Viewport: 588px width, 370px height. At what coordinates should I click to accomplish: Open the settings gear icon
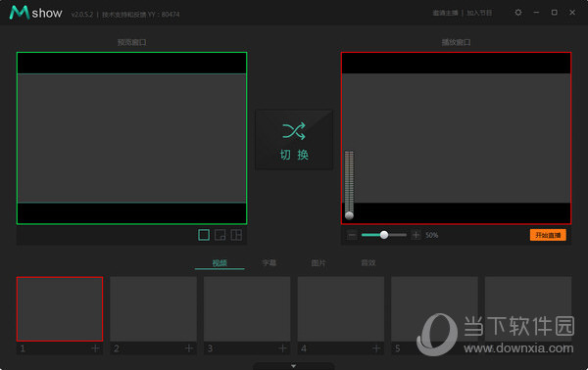point(518,13)
